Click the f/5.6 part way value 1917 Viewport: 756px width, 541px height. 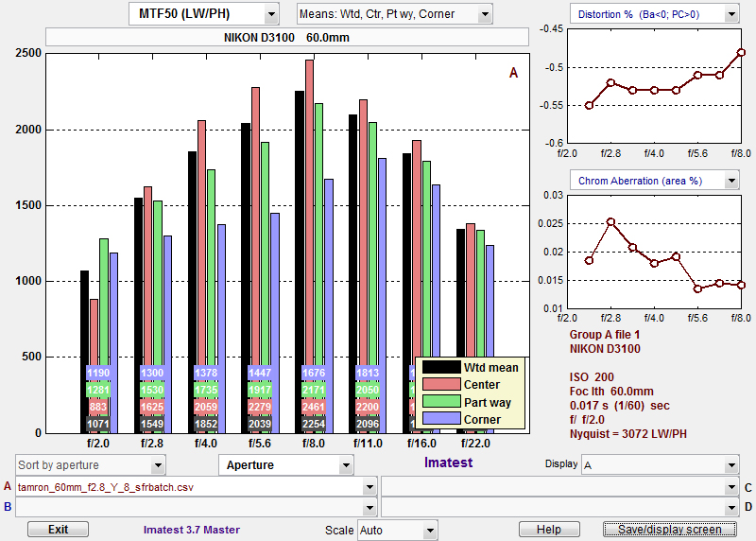pos(259,390)
